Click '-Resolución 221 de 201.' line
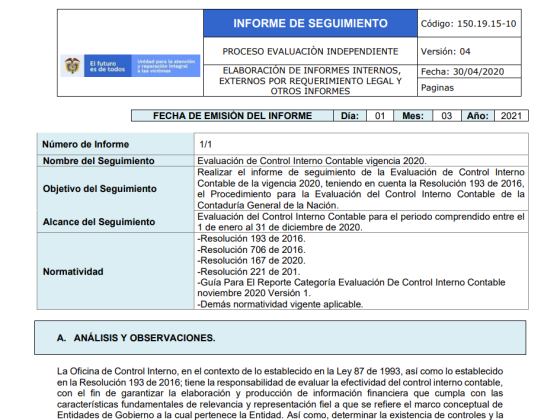 pyautogui.click(x=249, y=271)
